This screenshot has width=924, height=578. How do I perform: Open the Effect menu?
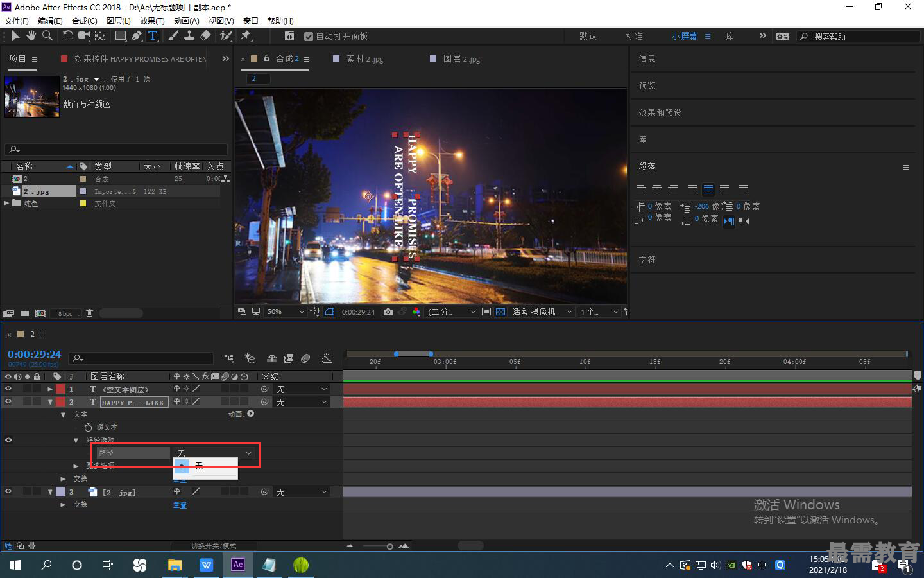pyautogui.click(x=152, y=21)
